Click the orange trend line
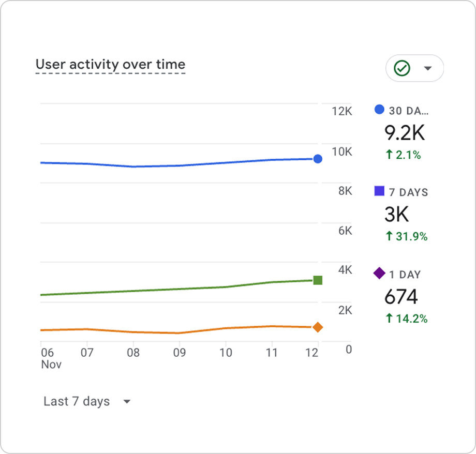The width and height of the screenshot is (476, 454). (181, 332)
